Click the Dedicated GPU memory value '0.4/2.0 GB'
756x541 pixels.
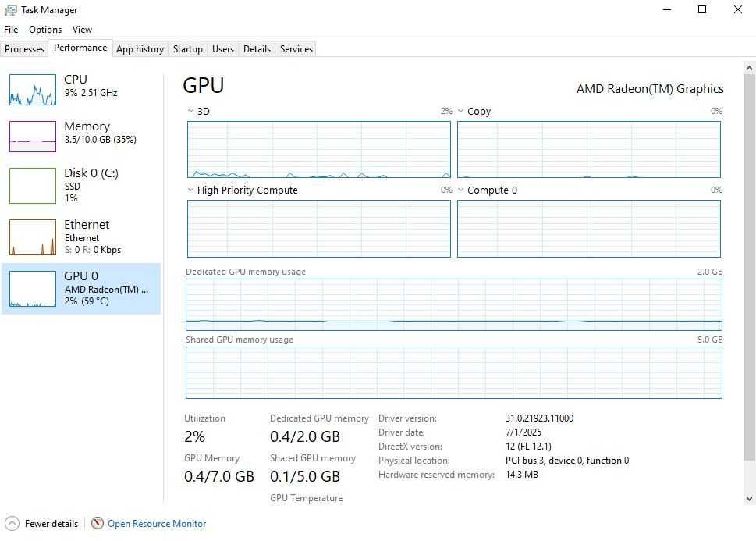tap(305, 436)
